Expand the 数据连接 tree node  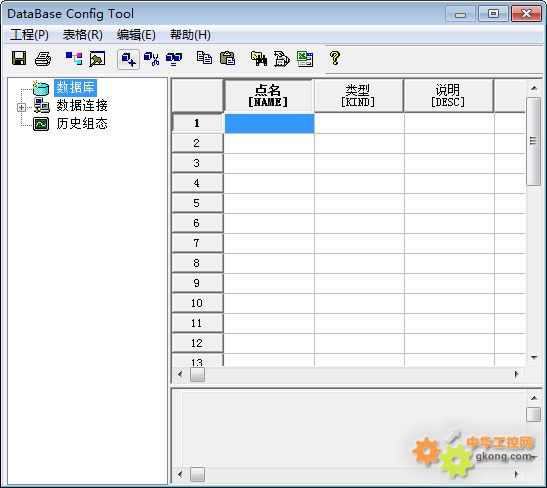pyautogui.click(x=21, y=107)
